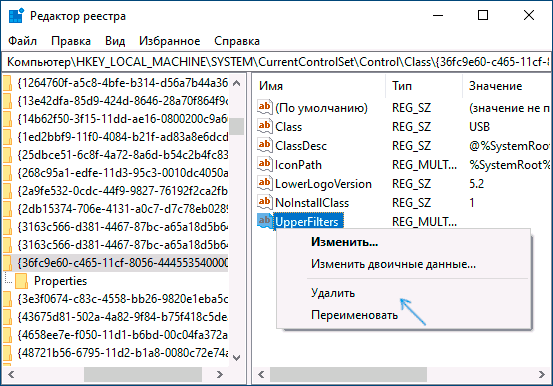This screenshot has height=386, width=553.
Task: Click the string icon beside LowerLogoVersion
Action: pyautogui.click(x=265, y=183)
